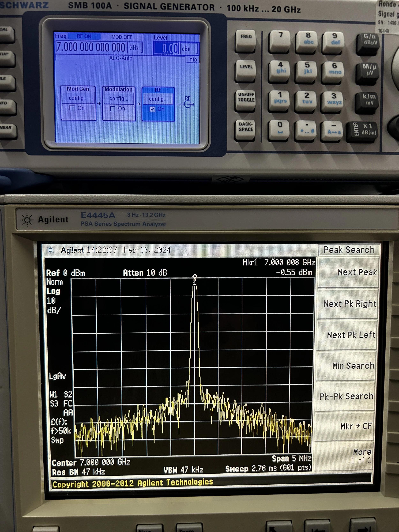The height and width of the screenshot is (532, 399).
Task: Click the Feb 16, 2024 date display
Action: [147, 250]
